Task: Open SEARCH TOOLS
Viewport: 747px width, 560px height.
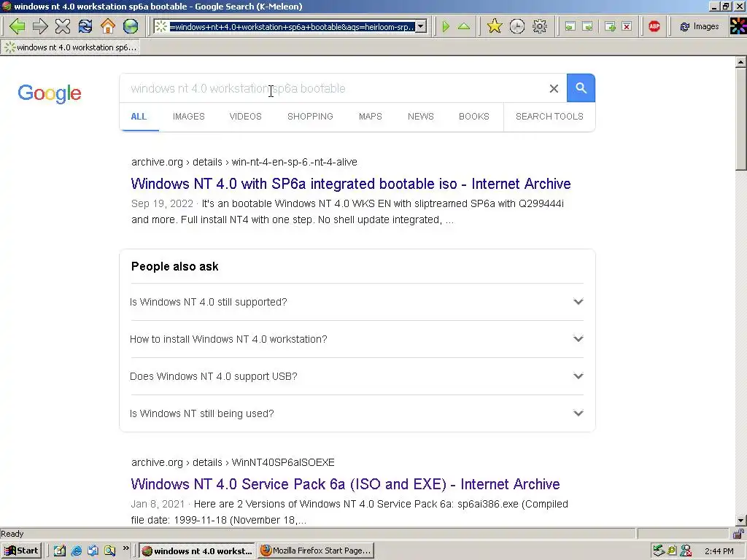Action: pos(549,117)
